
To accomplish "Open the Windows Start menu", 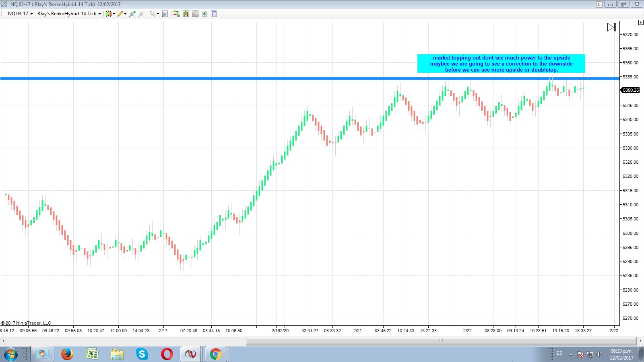I will [x=11, y=354].
